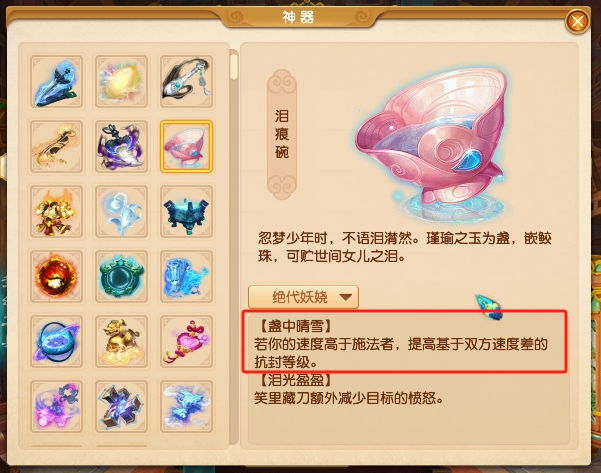This screenshot has height=473, width=601.
Task: Select the golden lion statue artifact
Action: [x=122, y=342]
